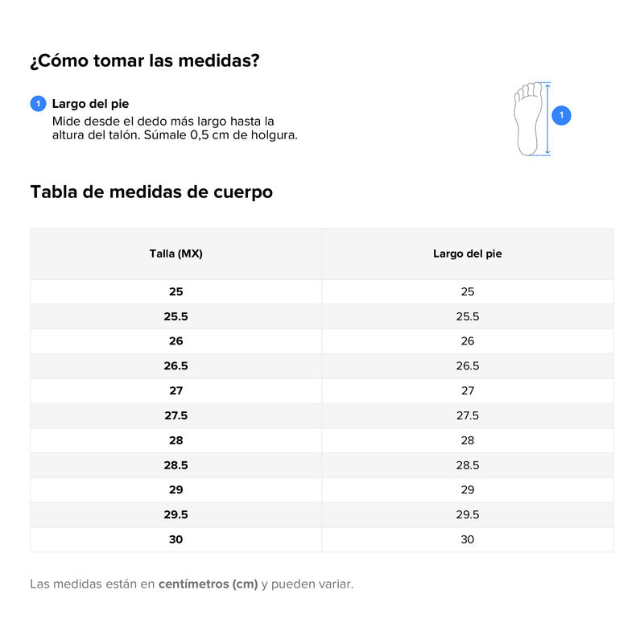Click the blue 1 badge before 'Largo del pie' heading
644x644 pixels.
(38, 104)
